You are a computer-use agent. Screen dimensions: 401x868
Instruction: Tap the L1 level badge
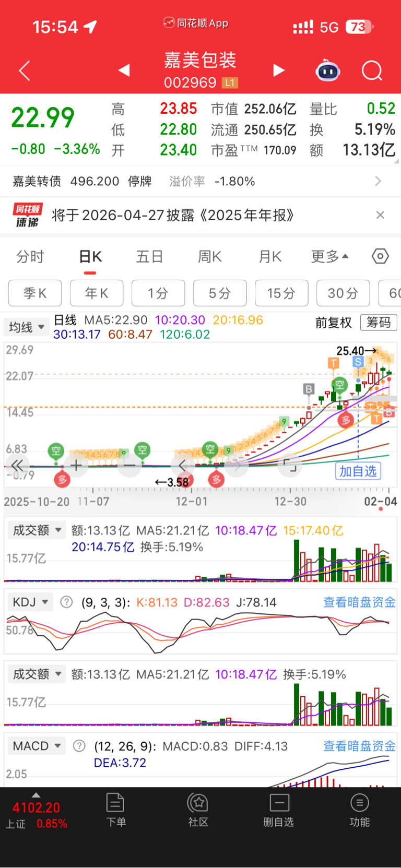[230, 82]
